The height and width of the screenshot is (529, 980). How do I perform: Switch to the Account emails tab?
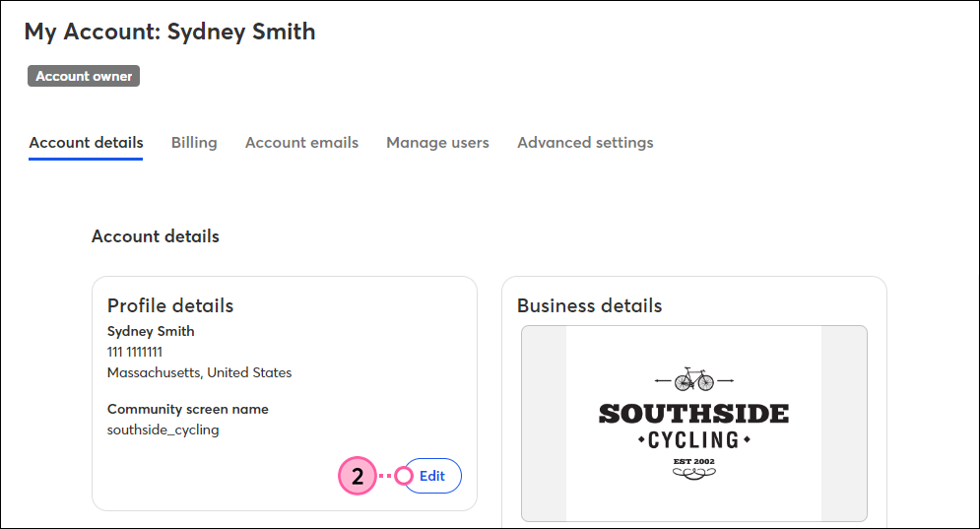pyautogui.click(x=301, y=143)
